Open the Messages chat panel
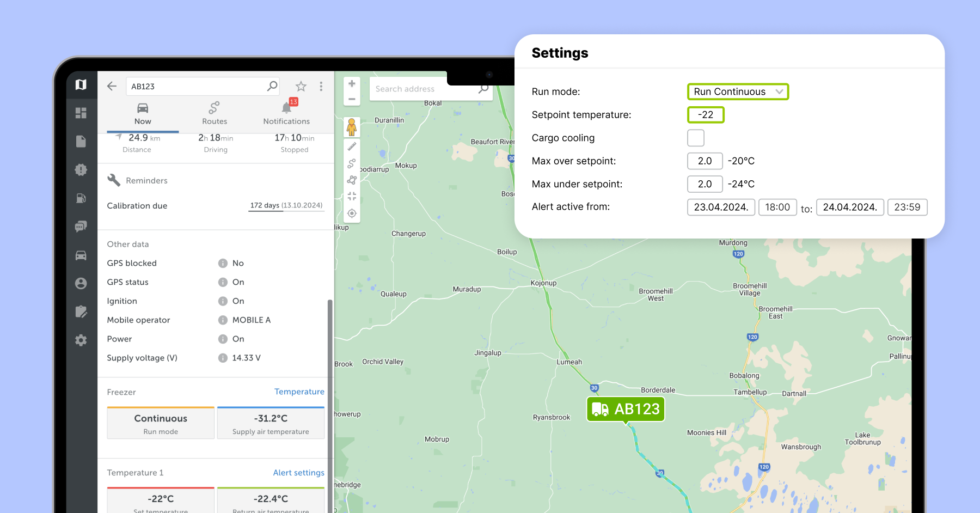980x513 pixels. [81, 227]
